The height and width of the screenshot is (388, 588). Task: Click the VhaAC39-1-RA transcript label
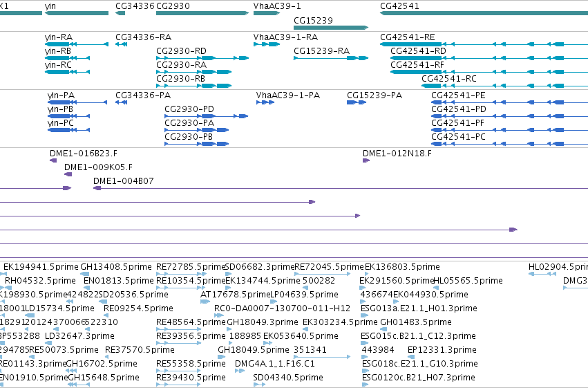(x=285, y=37)
